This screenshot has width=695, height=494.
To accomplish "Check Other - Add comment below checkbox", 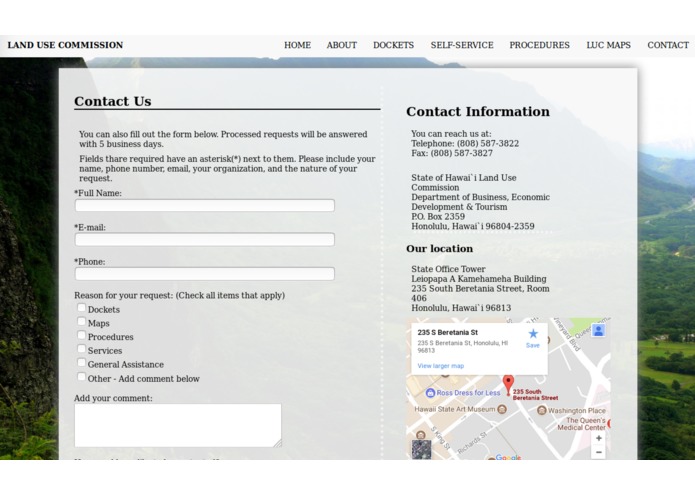I will tap(82, 377).
